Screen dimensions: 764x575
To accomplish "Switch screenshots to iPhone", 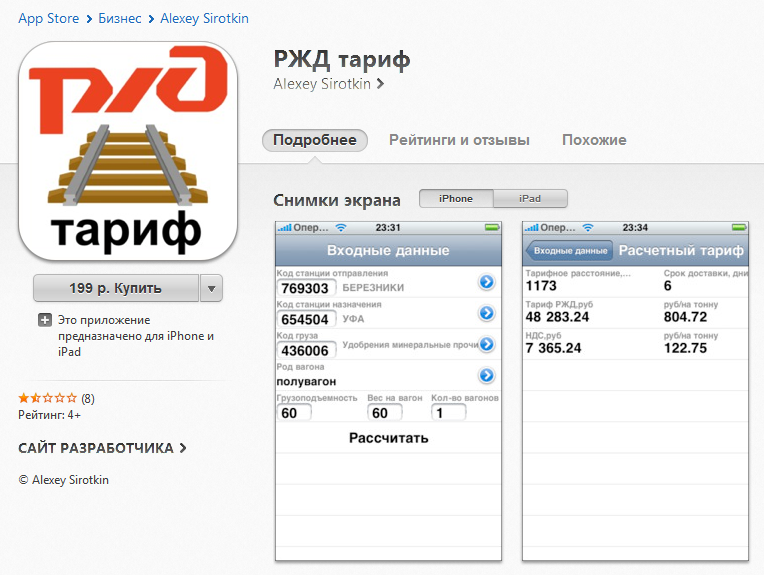I will pyautogui.click(x=456, y=199).
